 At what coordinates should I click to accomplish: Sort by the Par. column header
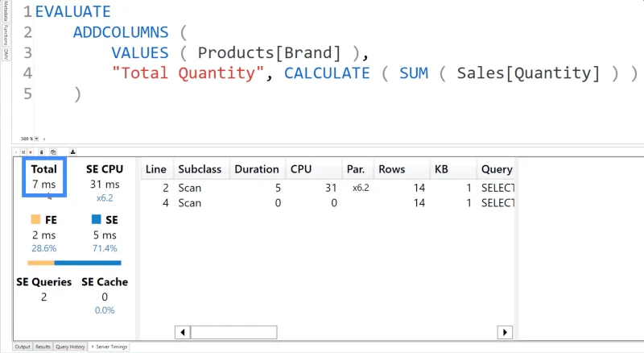coord(357,169)
